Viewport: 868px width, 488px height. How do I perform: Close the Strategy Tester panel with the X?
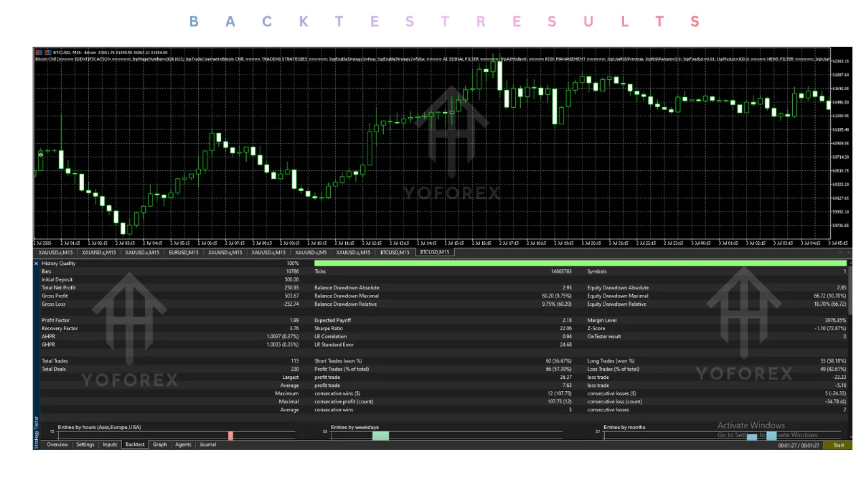point(36,263)
